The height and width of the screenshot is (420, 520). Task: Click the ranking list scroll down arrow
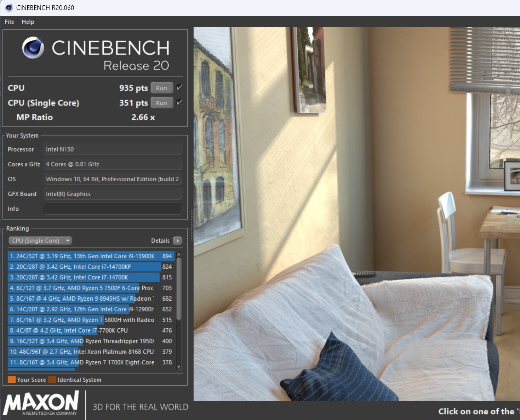tap(179, 367)
